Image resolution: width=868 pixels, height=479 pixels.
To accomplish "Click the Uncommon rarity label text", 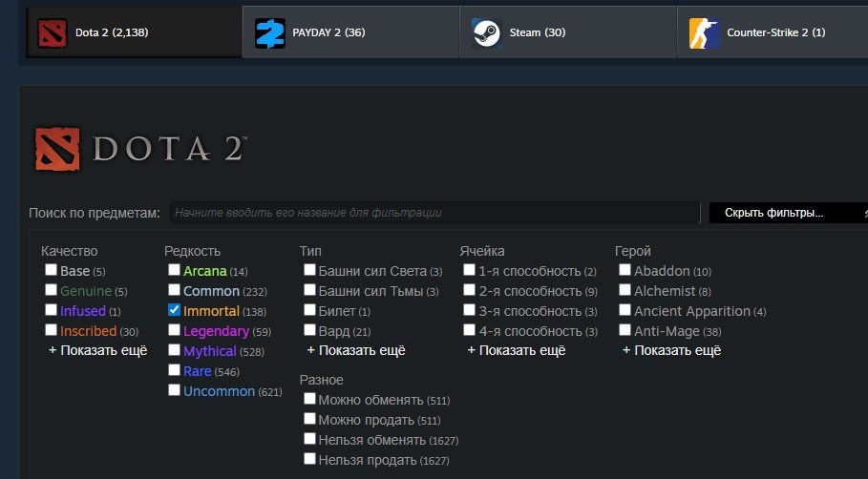I will pos(220,391).
